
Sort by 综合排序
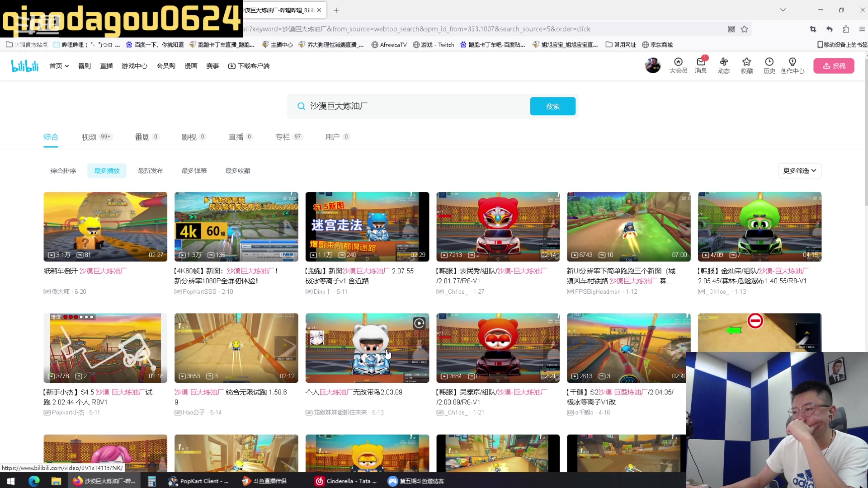point(63,171)
